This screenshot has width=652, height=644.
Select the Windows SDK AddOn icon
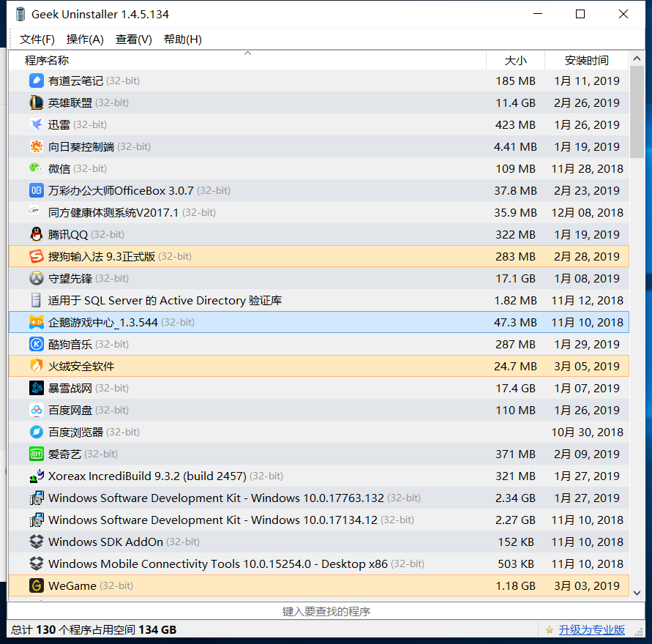tap(36, 542)
